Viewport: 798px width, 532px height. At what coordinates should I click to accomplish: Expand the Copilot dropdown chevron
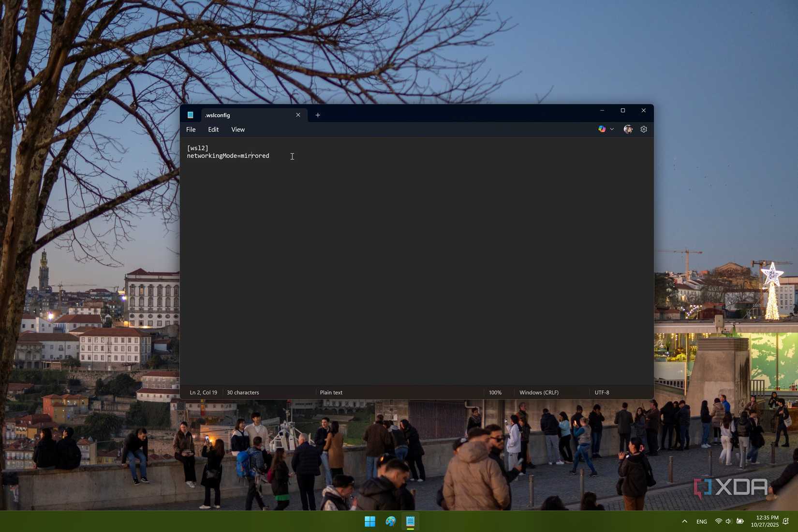tap(612, 129)
